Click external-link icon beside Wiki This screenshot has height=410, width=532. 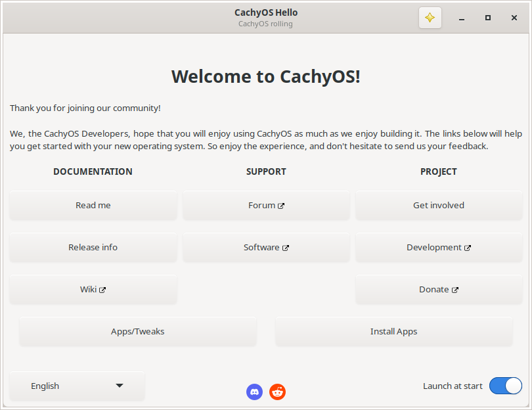(102, 290)
